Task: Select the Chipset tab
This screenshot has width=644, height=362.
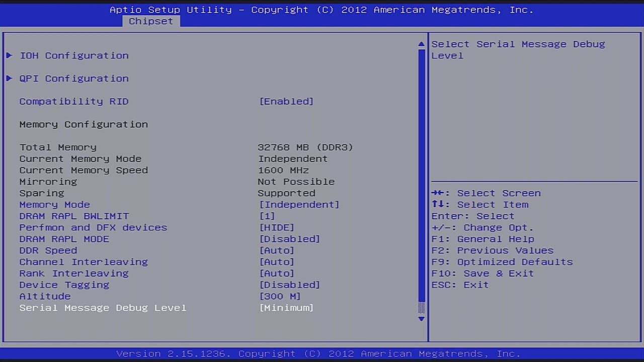Action: click(150, 21)
